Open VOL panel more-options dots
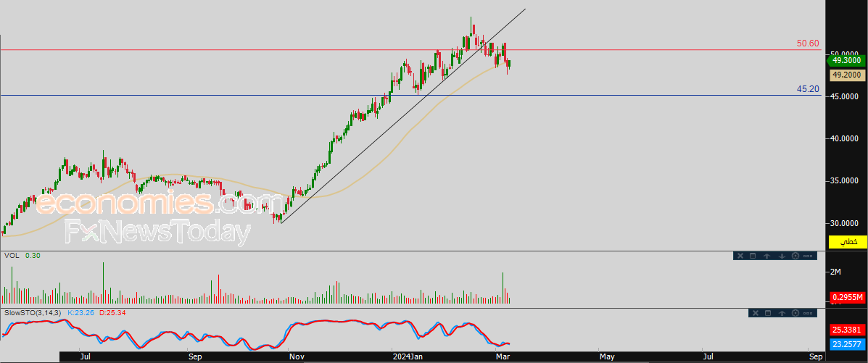The height and width of the screenshot is (363, 868). pyautogui.click(x=809, y=256)
